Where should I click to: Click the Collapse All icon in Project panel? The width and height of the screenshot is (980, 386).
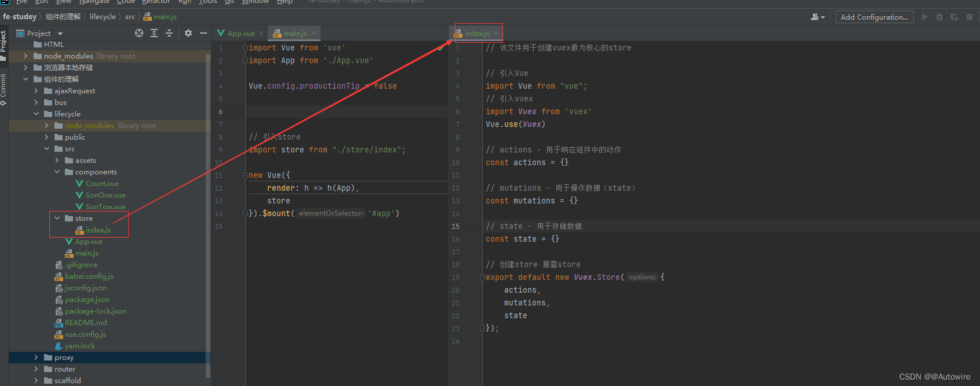point(169,33)
